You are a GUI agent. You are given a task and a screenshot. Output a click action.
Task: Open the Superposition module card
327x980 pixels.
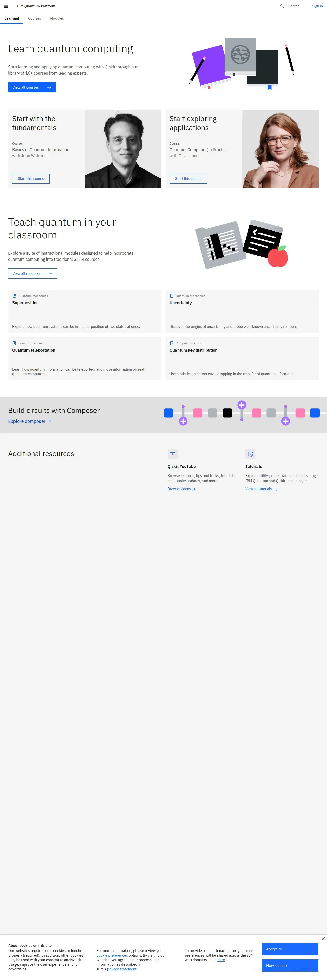pos(85,312)
